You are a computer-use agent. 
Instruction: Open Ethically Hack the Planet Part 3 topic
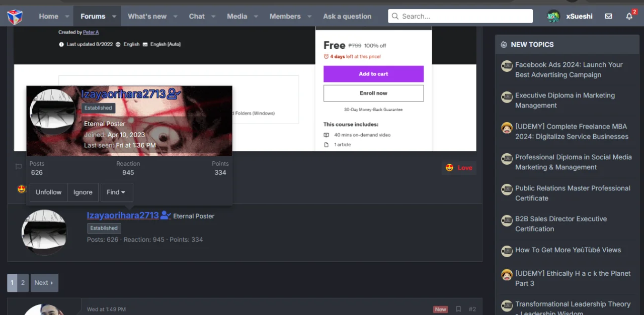click(x=573, y=278)
